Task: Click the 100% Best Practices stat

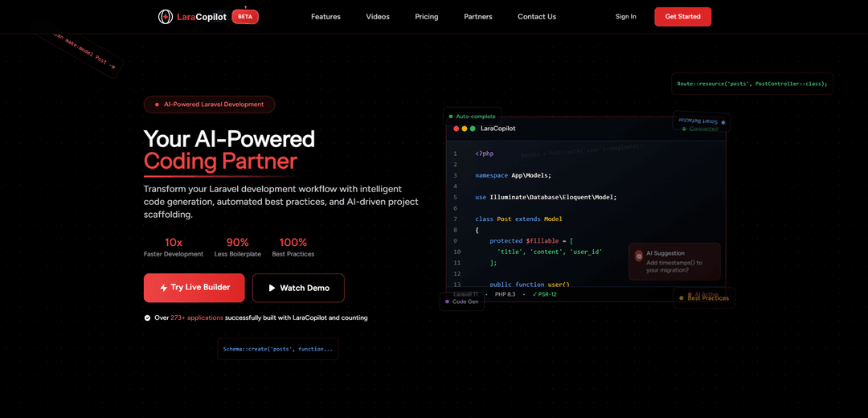Action: point(293,248)
